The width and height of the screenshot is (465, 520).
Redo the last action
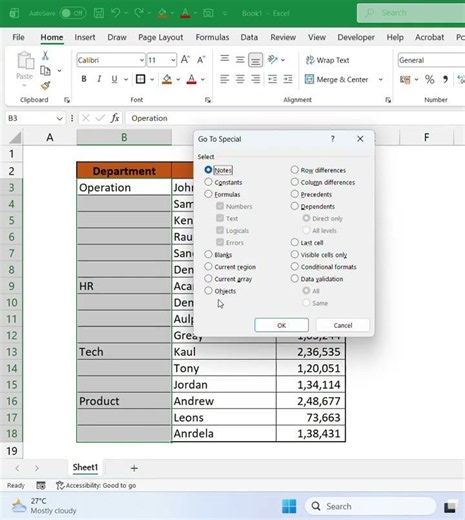139,13
